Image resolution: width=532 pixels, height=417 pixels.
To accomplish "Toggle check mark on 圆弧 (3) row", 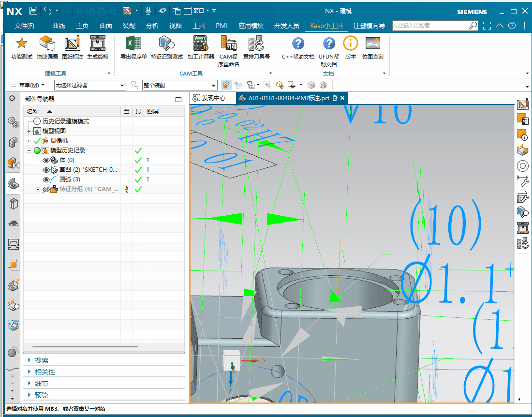I will click(138, 179).
